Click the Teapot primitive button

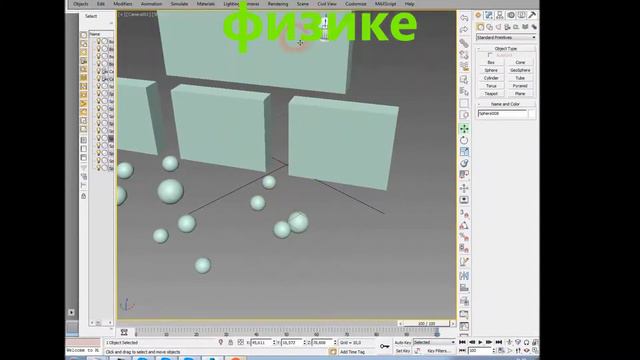point(491,94)
